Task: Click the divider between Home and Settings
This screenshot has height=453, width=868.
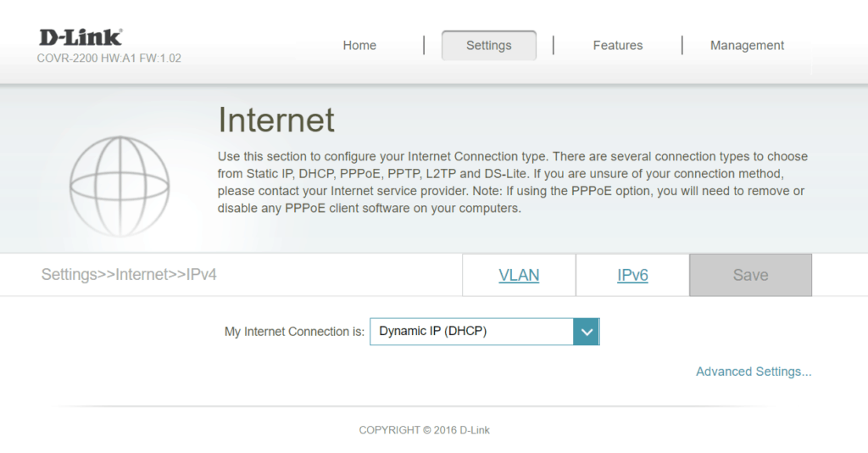Action: click(x=423, y=45)
